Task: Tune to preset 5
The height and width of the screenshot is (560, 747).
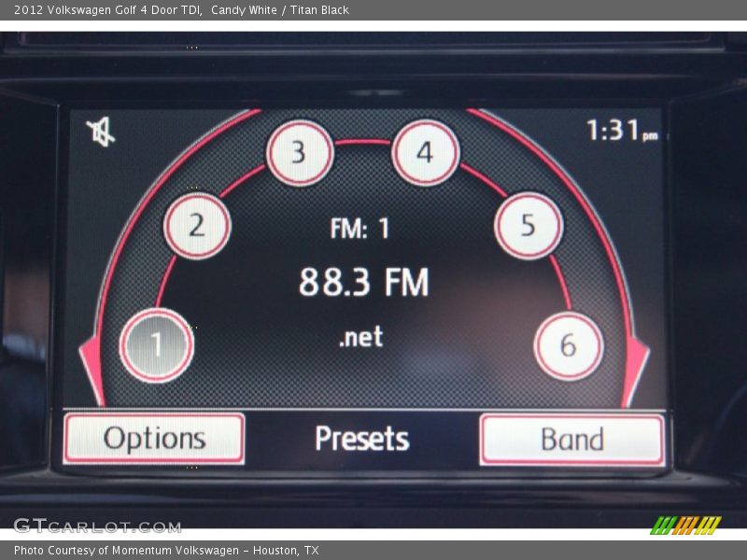Action: tap(528, 226)
